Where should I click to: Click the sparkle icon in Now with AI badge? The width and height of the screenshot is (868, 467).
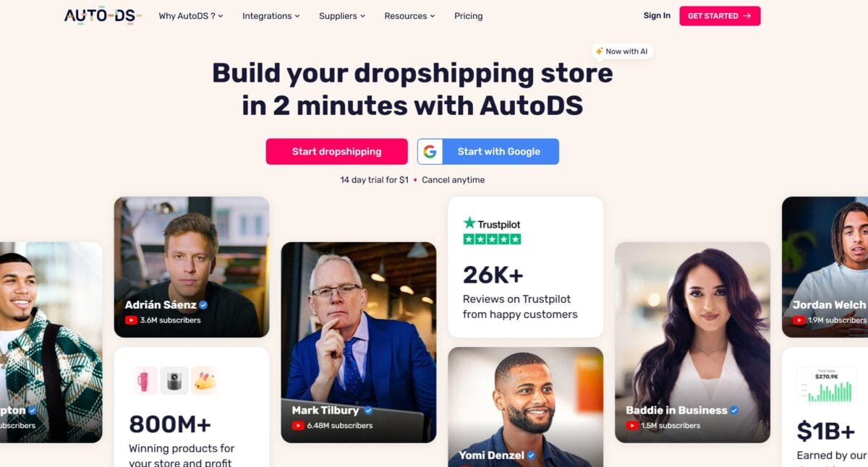click(x=599, y=51)
